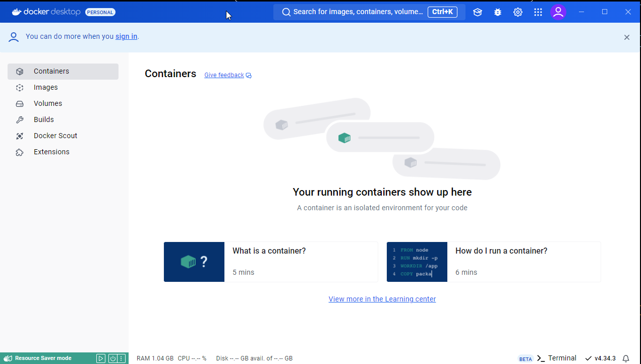This screenshot has height=364, width=641.
Task: Click the Resource Saver mode label
Action: [43, 358]
